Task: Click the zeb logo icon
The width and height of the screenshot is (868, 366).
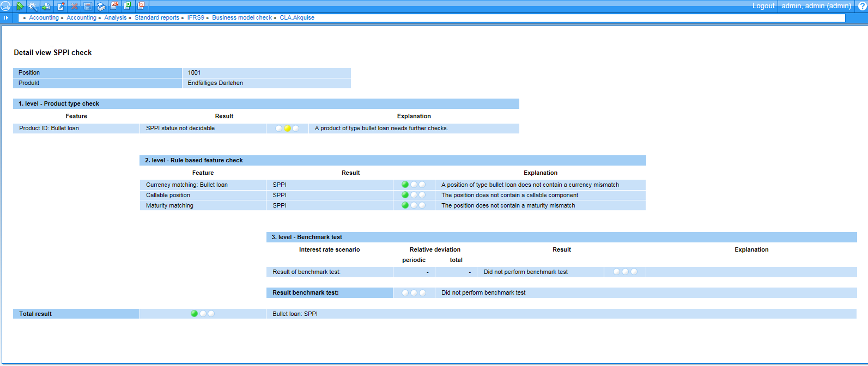Action: 6,6
